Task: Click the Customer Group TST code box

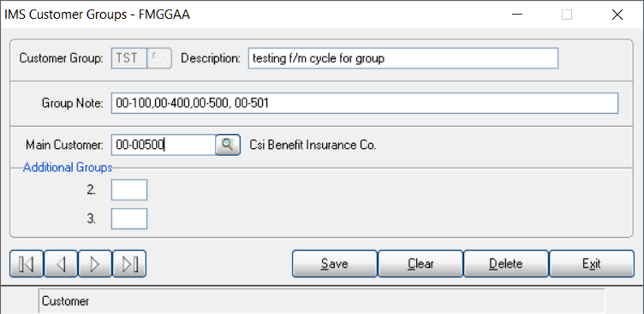Action: pos(129,58)
